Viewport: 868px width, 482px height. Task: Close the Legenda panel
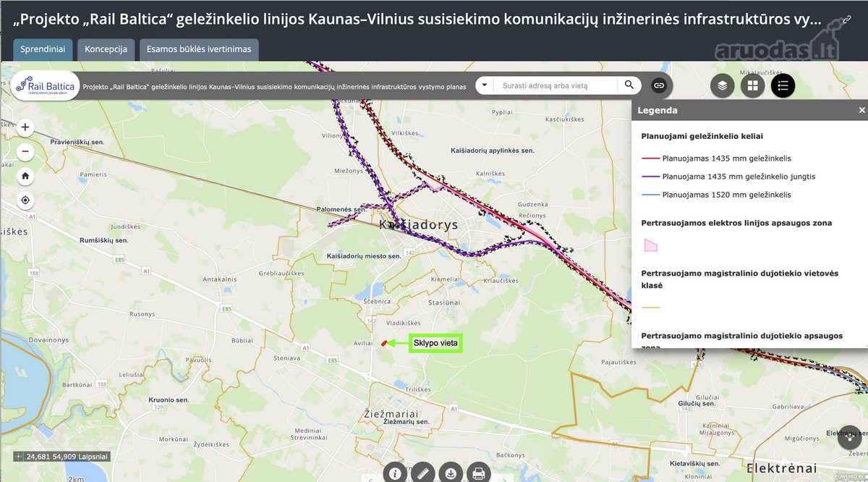[861, 110]
